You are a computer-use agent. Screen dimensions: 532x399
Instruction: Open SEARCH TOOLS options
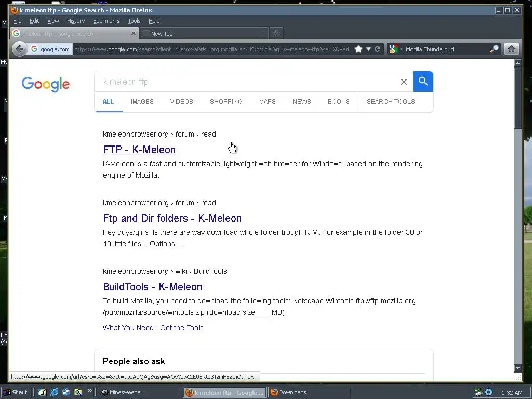pyautogui.click(x=391, y=101)
